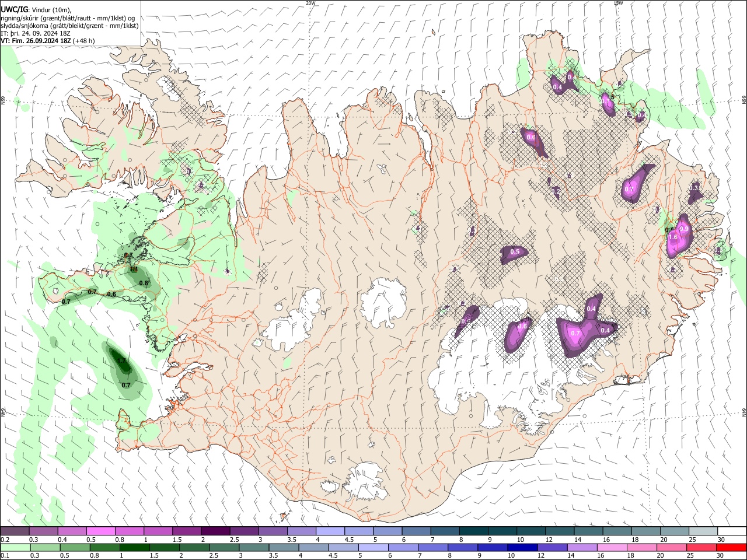
Task: Click the 1.6 snow value label
Action: pos(673,237)
